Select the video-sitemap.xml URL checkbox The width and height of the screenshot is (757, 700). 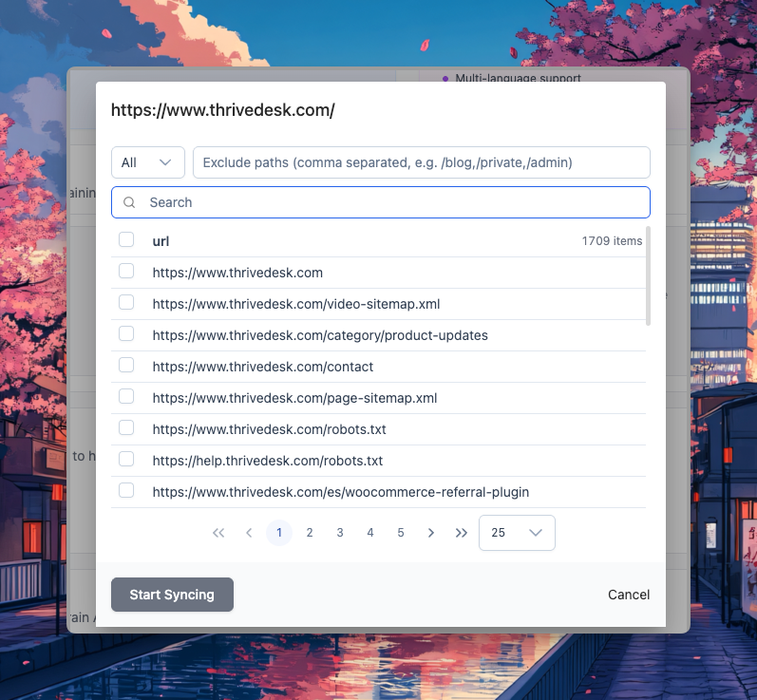pos(126,303)
